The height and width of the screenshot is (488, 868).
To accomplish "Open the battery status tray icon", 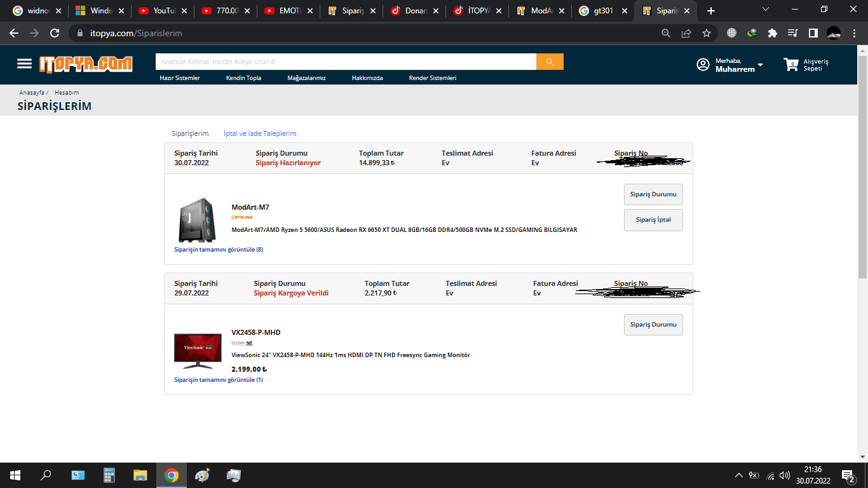I will [754, 475].
